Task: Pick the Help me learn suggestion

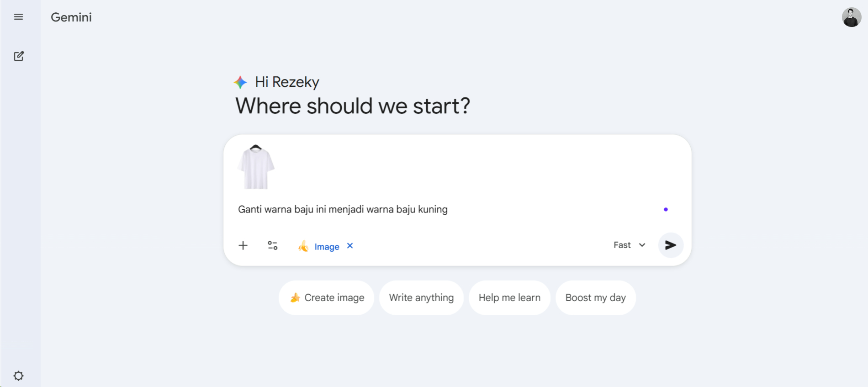Action: 509,298
